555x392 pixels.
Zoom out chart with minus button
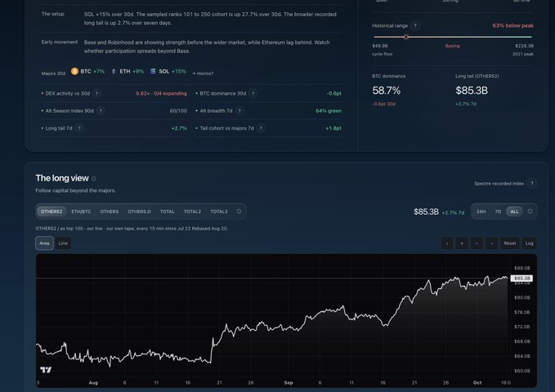point(477,243)
